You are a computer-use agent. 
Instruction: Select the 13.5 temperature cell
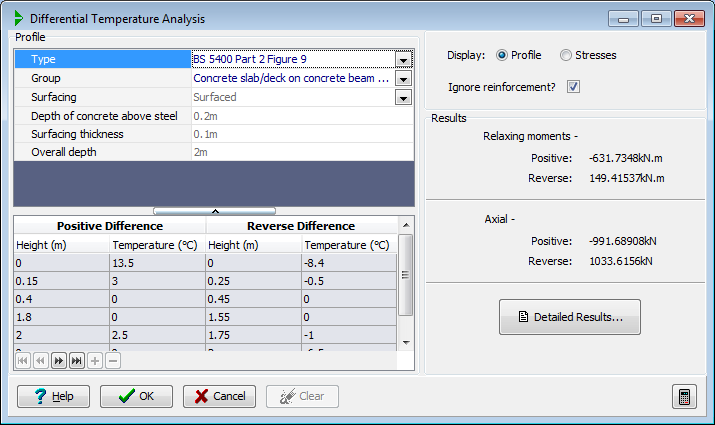[157, 263]
